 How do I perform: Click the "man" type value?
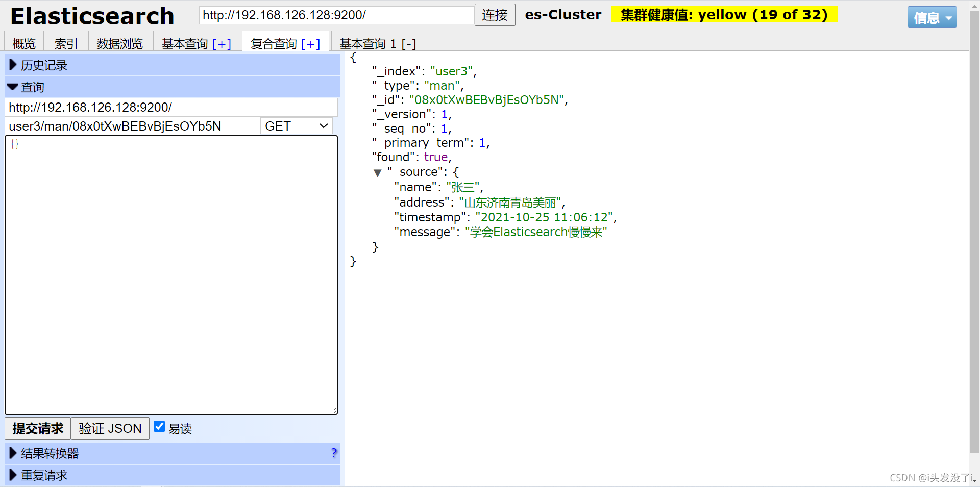pos(442,86)
